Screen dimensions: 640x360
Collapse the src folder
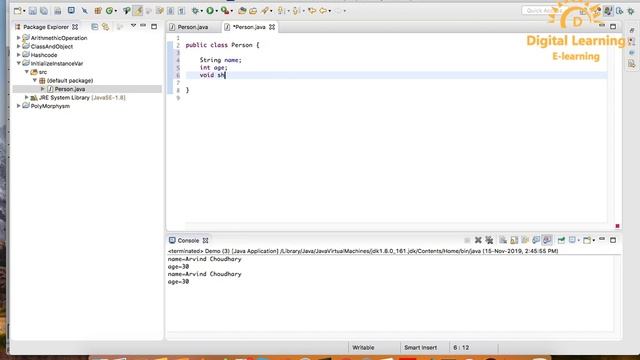tap(27, 72)
